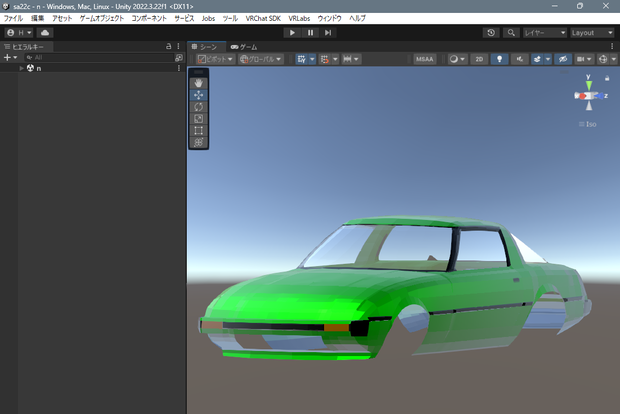
Task: Click the hierarchy search field
Action: pos(99,57)
